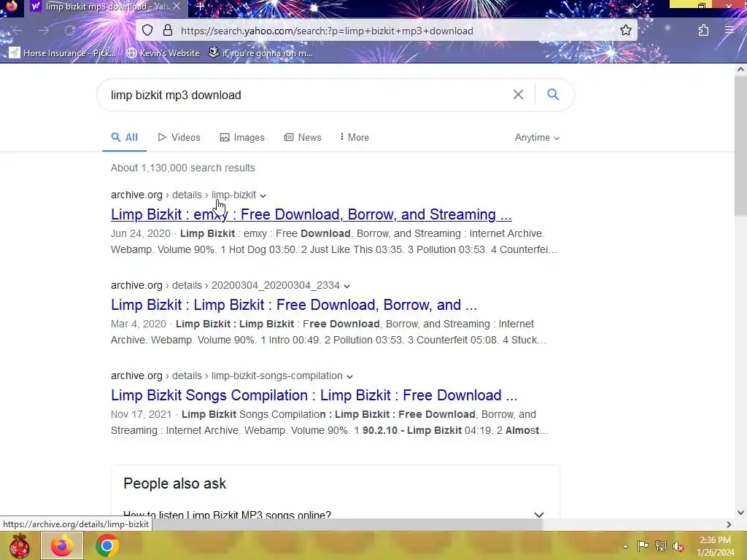The width and height of the screenshot is (747, 560).
Task: Launch Google Chrome from the taskbar
Action: 107,545
